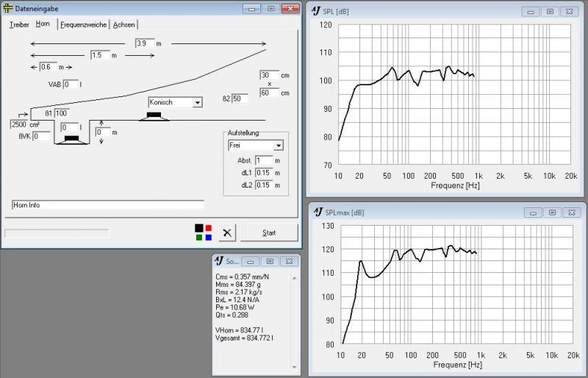Click the VAB volume input field

click(x=71, y=85)
